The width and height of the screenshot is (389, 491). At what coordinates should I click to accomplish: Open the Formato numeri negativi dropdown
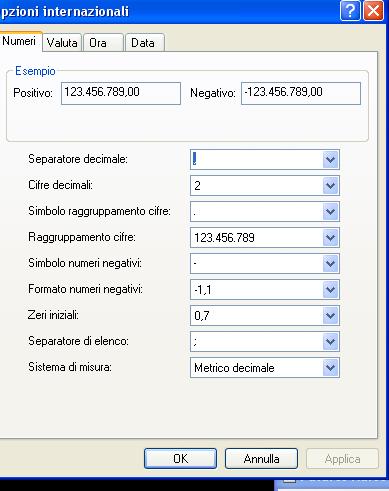tap(330, 289)
